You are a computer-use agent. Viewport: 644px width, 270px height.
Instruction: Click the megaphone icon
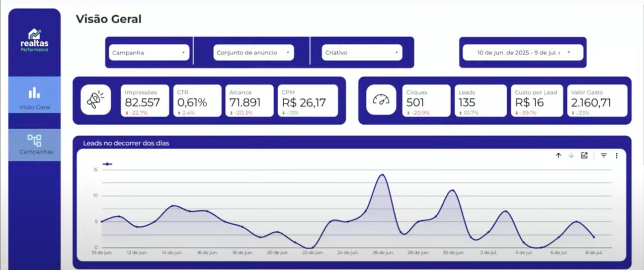96,100
